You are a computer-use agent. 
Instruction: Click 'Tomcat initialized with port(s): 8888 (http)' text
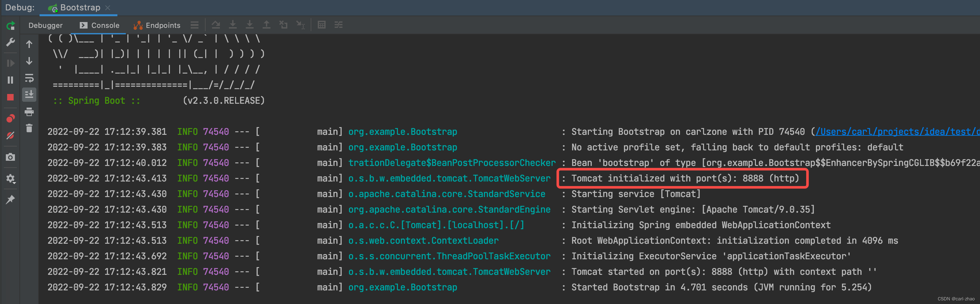[685, 179]
